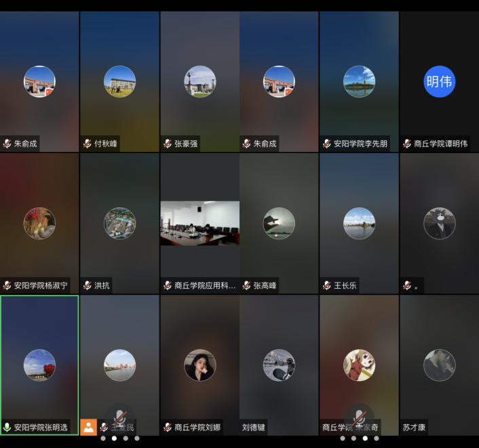
Task: Click the muted mic icon next to 王长乐
Action: (x=327, y=285)
